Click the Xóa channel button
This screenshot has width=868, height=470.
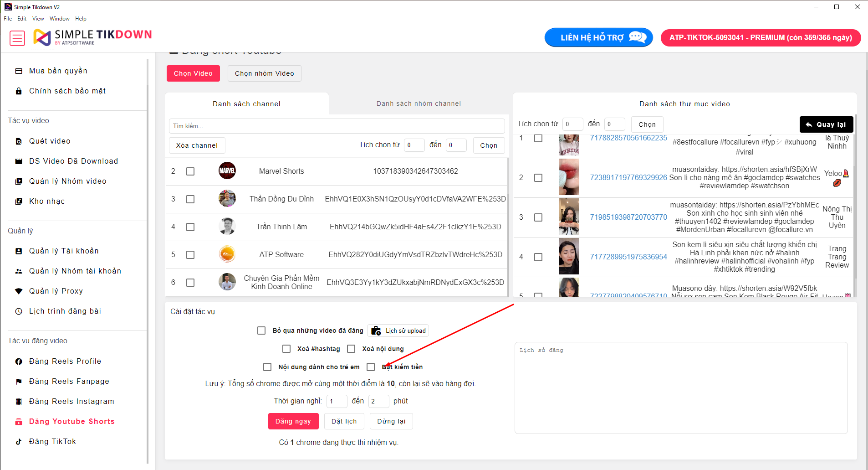coord(197,145)
